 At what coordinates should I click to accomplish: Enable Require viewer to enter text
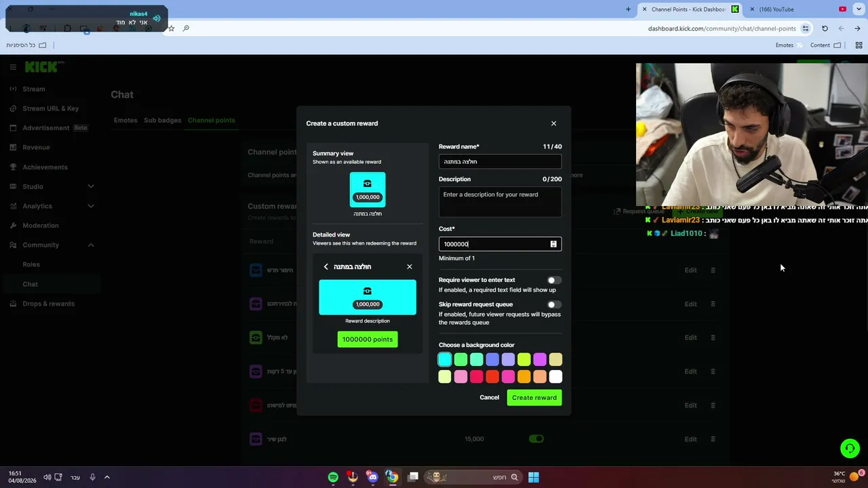pyautogui.click(x=554, y=280)
